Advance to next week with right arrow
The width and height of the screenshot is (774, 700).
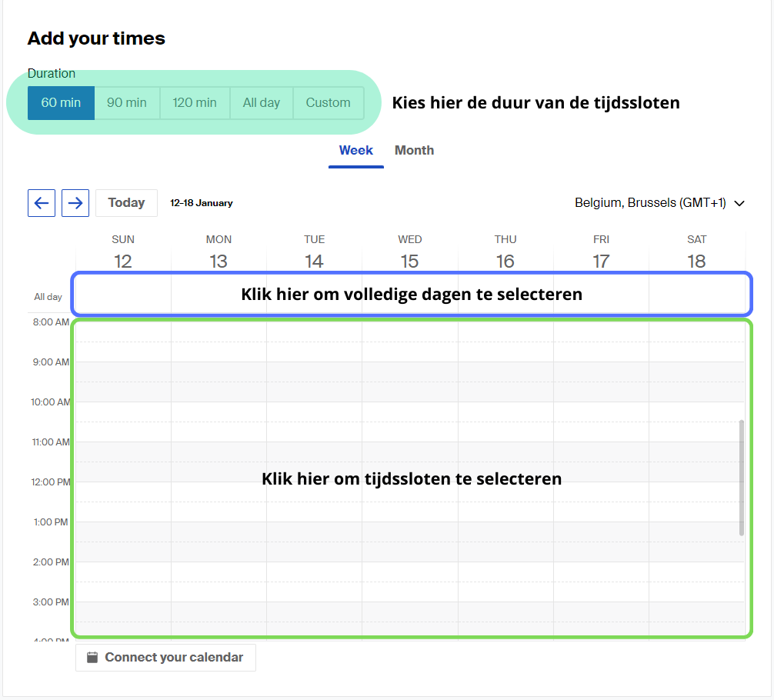pyautogui.click(x=75, y=203)
